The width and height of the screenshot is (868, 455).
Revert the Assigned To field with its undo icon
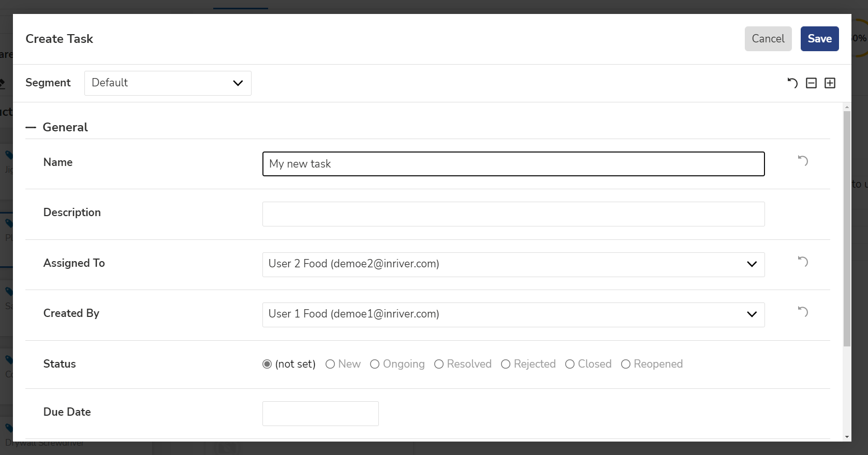[x=803, y=262]
